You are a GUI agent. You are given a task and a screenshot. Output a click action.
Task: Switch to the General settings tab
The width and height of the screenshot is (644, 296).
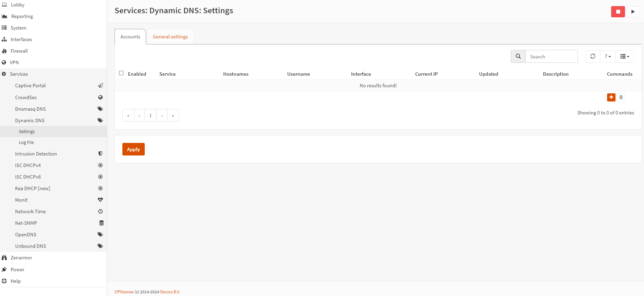click(170, 37)
